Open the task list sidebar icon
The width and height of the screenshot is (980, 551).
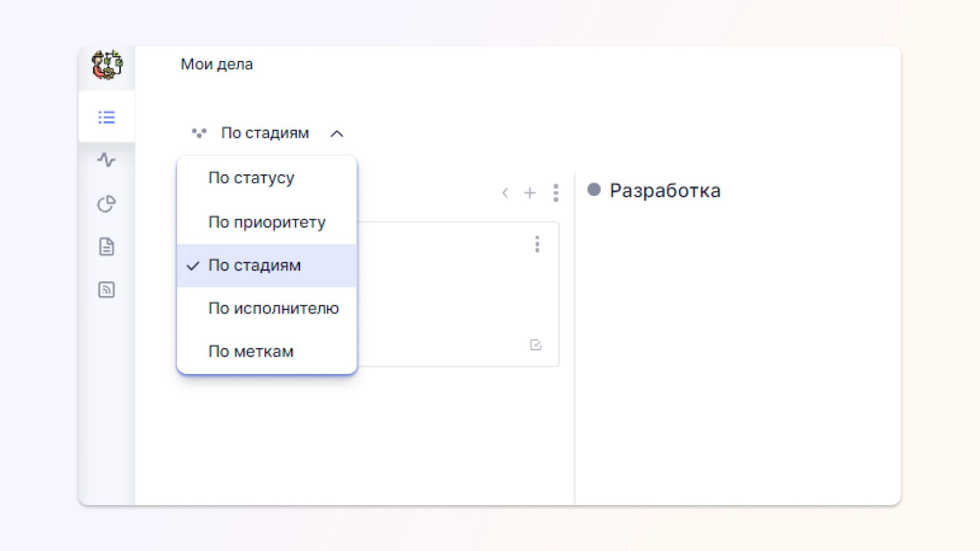coord(107,117)
